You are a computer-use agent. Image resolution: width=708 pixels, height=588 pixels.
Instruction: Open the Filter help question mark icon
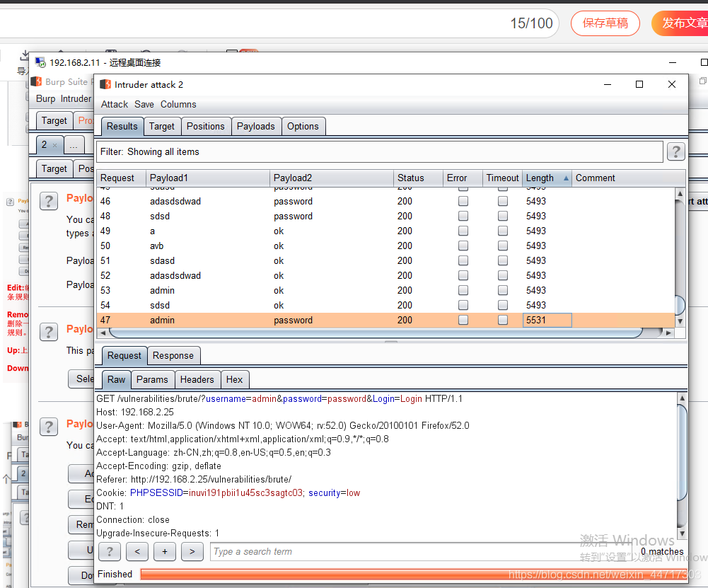click(676, 151)
